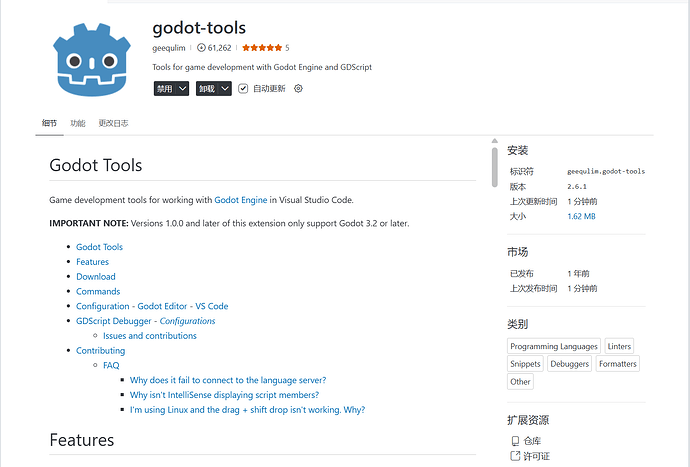The height and width of the screenshot is (467, 690).
Task: Open GDScript Debugger - Configurations link
Action: click(146, 321)
